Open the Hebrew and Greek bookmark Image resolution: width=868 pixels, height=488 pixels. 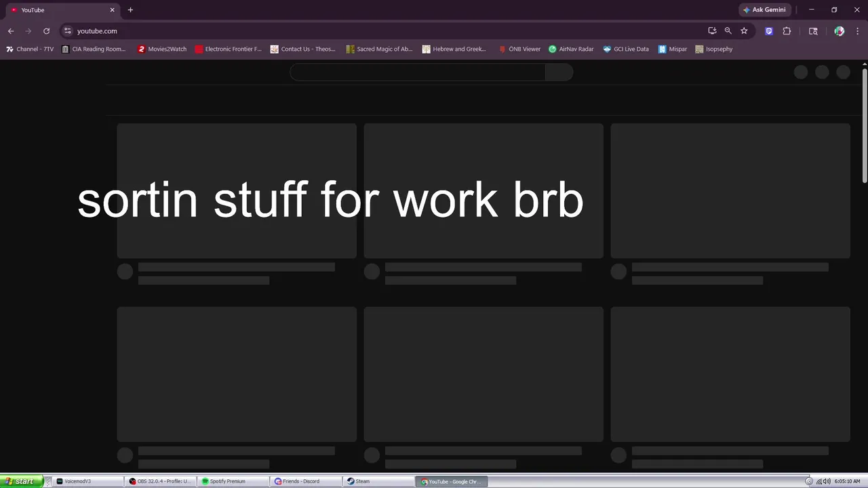point(454,49)
